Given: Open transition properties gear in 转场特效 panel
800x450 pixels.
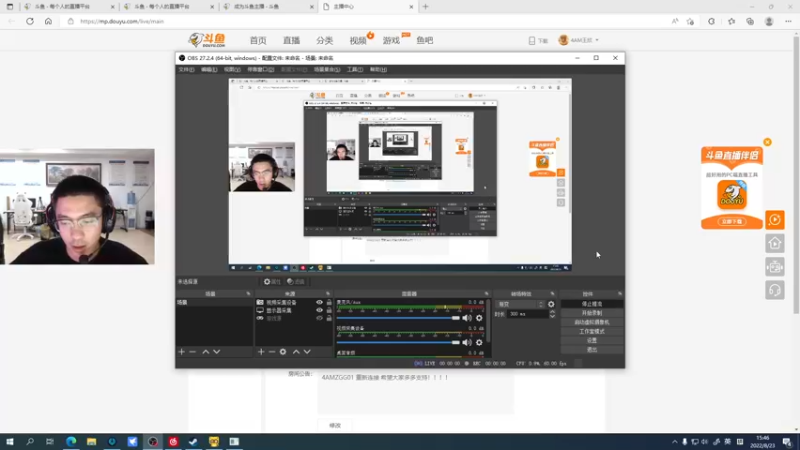Looking at the screenshot, I should coord(551,304).
